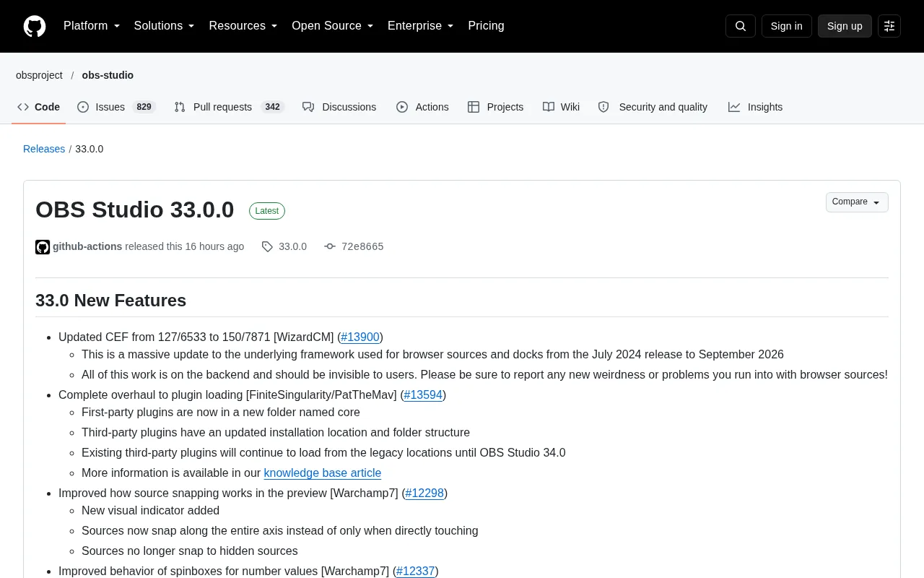This screenshot has height=578, width=924.
Task: Click the Sign up button
Action: click(x=845, y=26)
